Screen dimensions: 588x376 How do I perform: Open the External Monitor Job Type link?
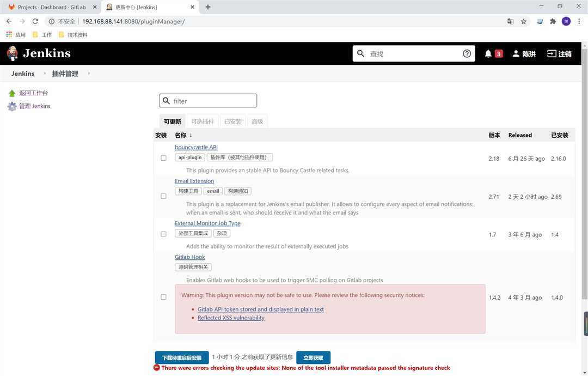(x=207, y=223)
